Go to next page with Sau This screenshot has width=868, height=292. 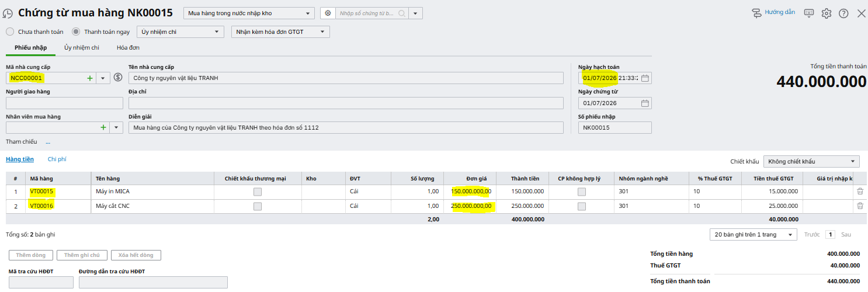click(846, 234)
